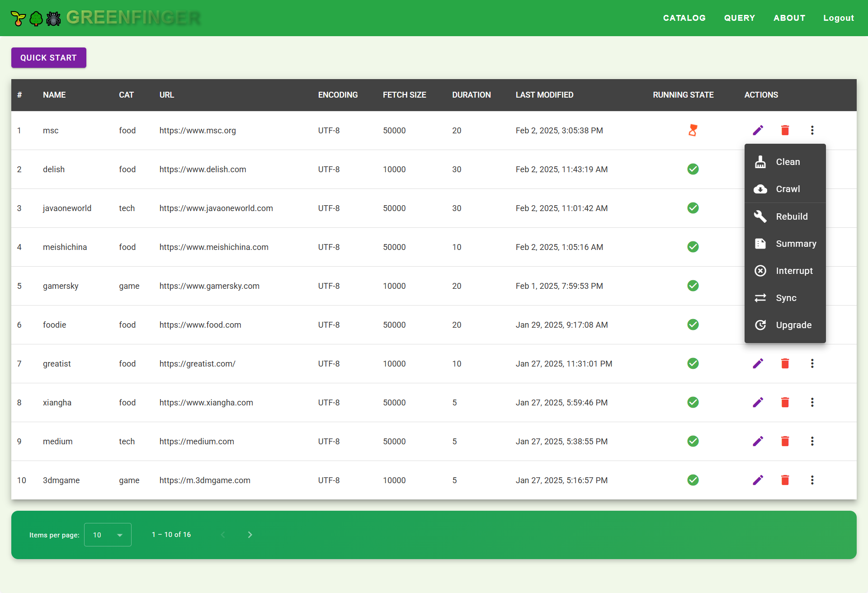Viewport: 868px width, 593px height.
Task: Open more actions for 3dmgame row
Action: (812, 480)
